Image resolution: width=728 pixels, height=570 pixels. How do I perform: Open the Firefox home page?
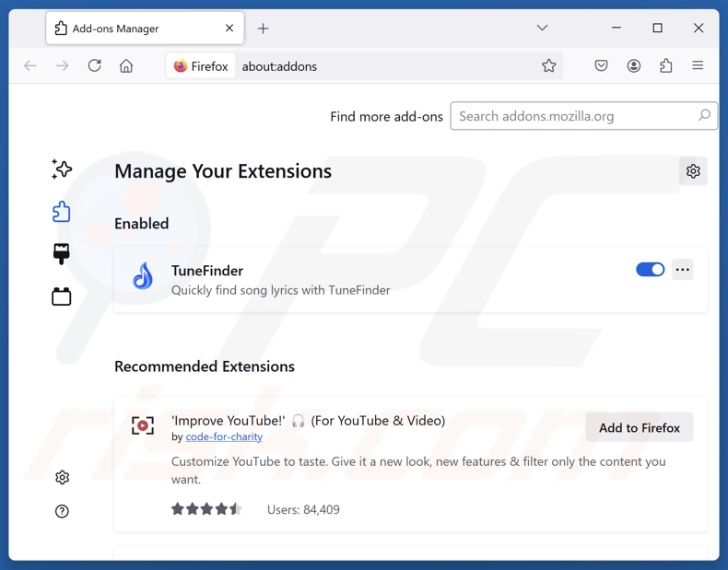click(x=126, y=66)
